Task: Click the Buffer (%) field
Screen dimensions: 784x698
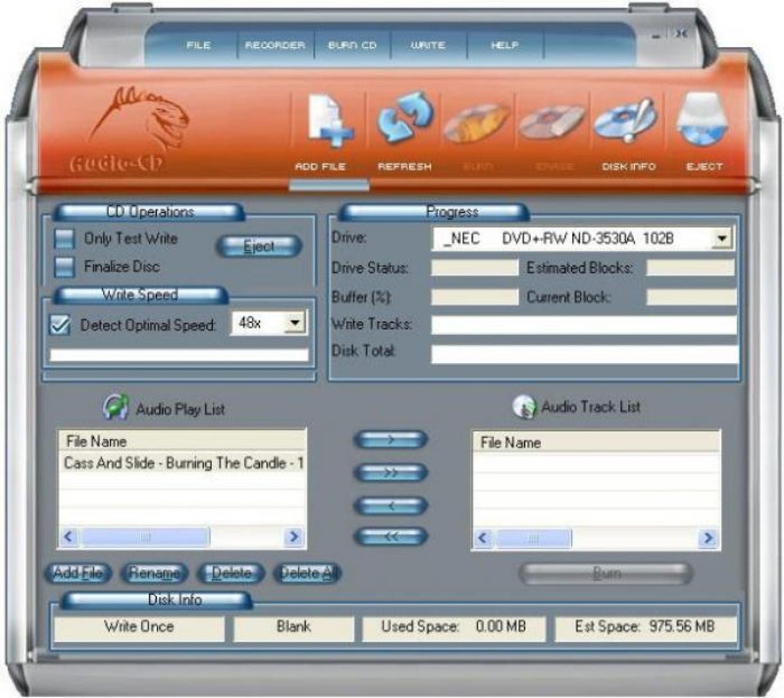Action: (x=474, y=297)
